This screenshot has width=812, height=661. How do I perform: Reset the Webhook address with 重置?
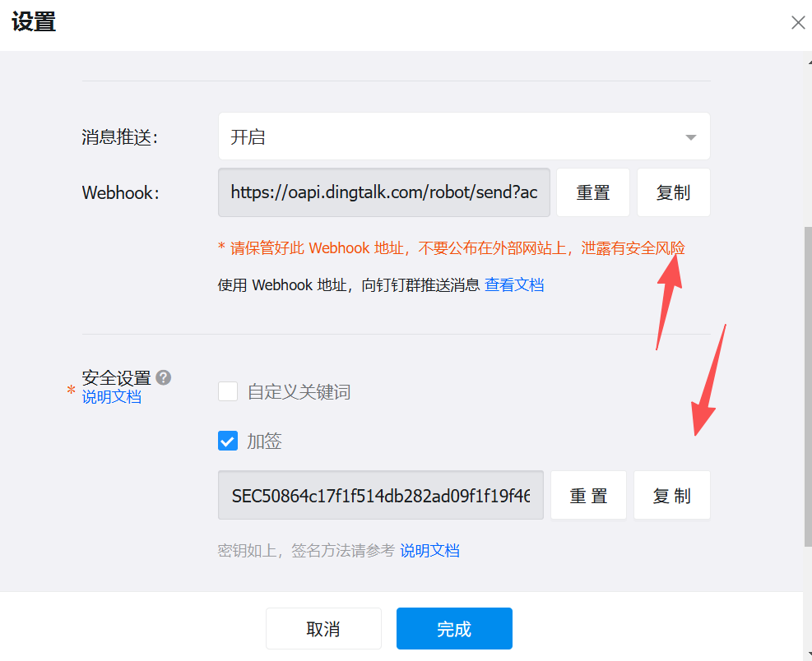tap(592, 193)
